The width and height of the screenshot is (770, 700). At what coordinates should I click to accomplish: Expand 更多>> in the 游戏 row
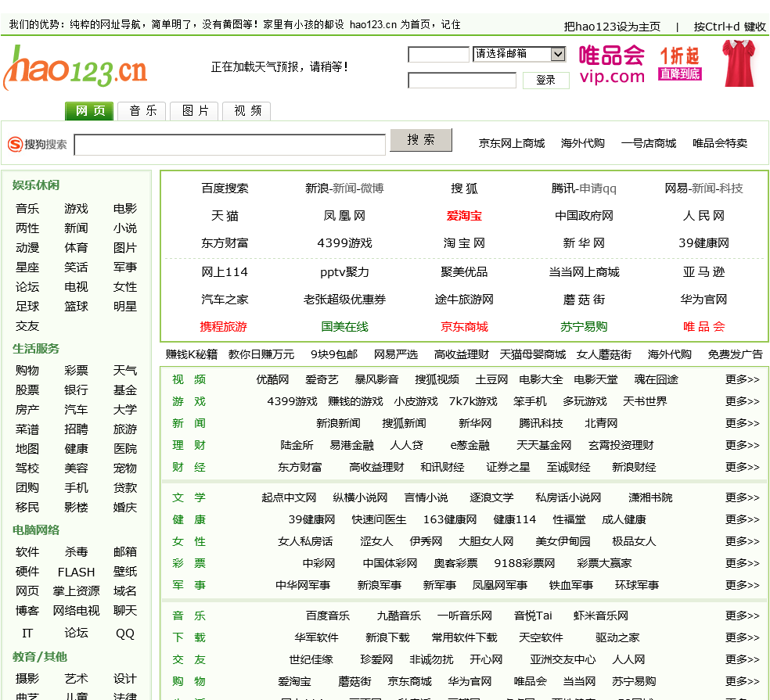[x=742, y=402]
